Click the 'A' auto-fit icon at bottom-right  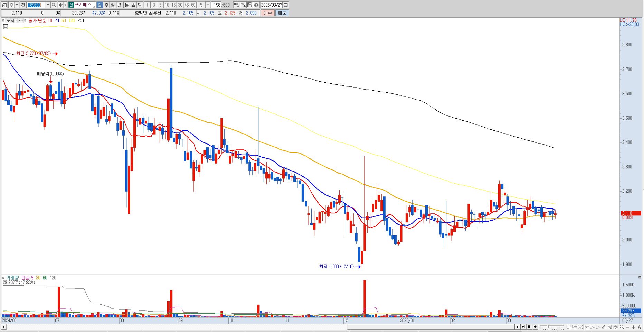point(639,327)
